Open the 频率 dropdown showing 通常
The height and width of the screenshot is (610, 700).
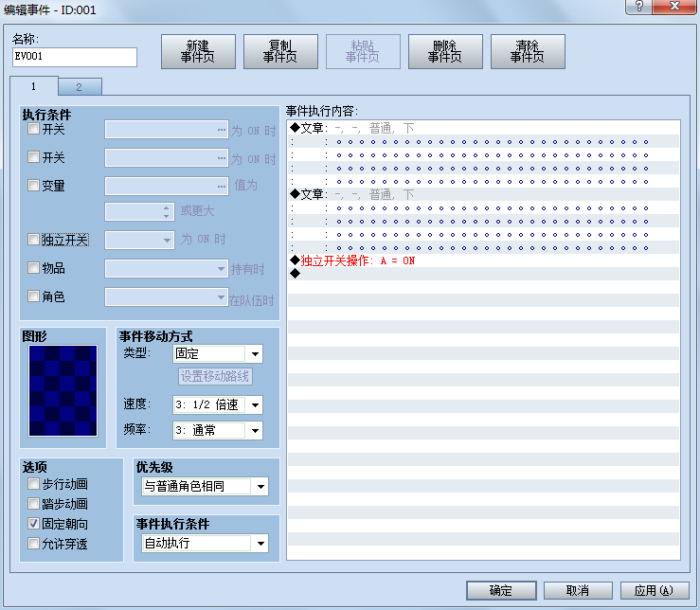point(218,430)
